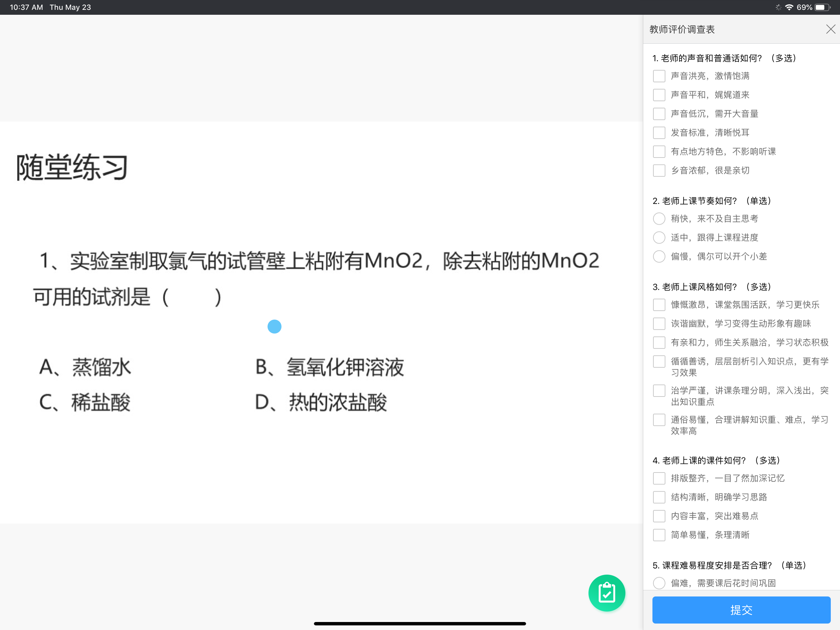This screenshot has height=630, width=840.
Task: Tap the Thu May 23 date
Action: [x=70, y=7]
